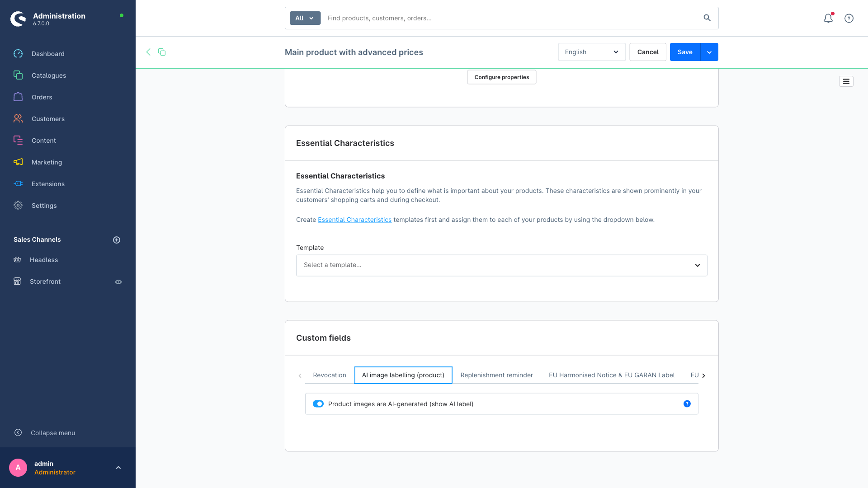Image resolution: width=868 pixels, height=488 pixels.
Task: Click the admin avatar circle
Action: [18, 468]
